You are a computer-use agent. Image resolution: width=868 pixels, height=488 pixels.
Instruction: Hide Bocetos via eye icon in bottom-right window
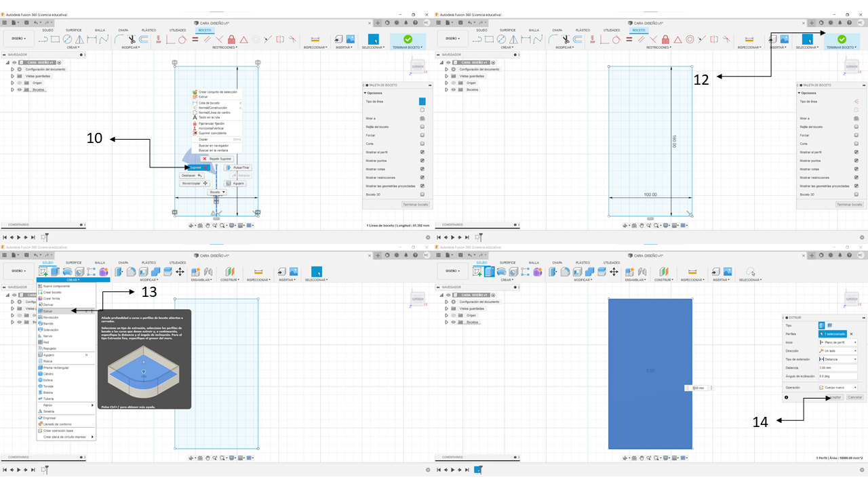point(453,322)
